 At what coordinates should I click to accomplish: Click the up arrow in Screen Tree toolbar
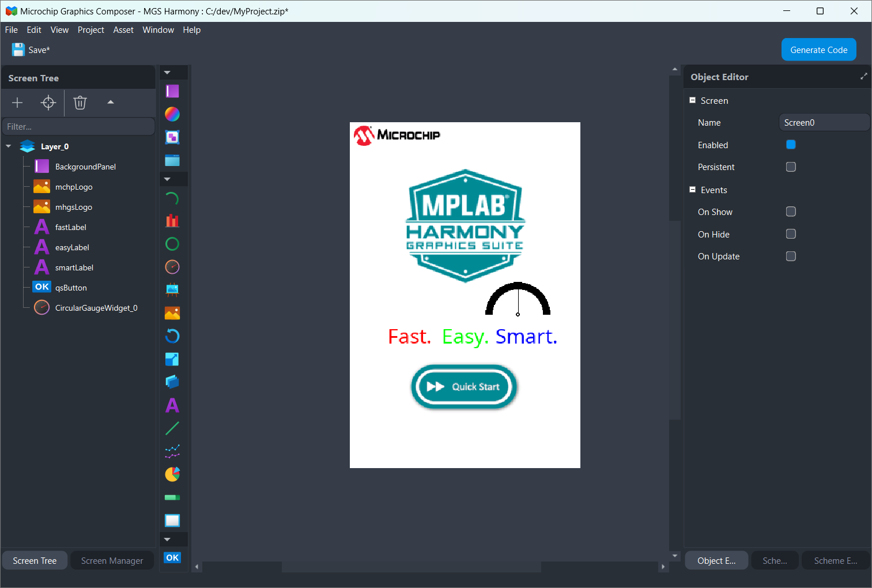pos(111,102)
